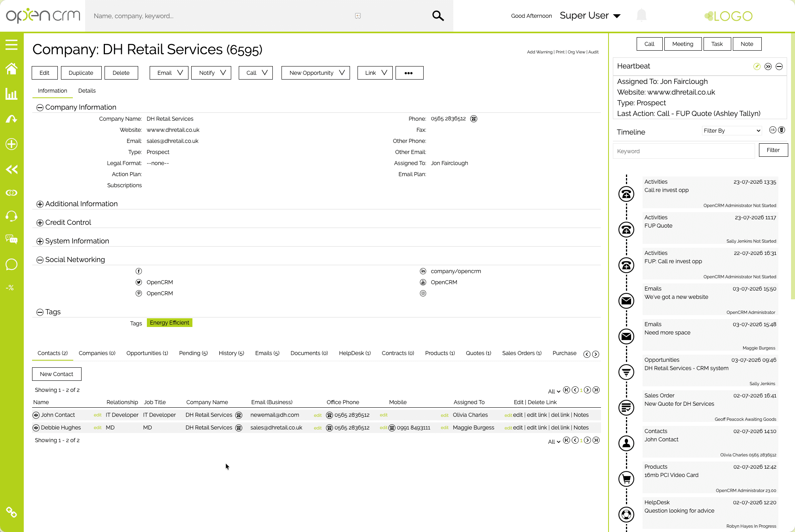Collapse the Social Networking section
The image size is (795, 532).
[40, 260]
